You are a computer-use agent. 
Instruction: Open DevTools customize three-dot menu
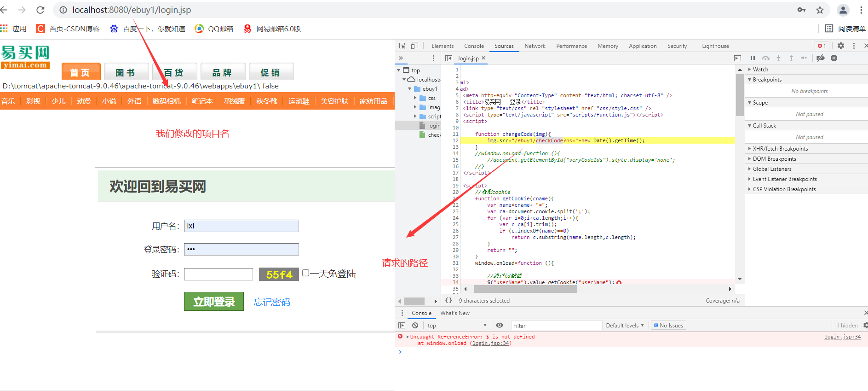[x=854, y=46]
